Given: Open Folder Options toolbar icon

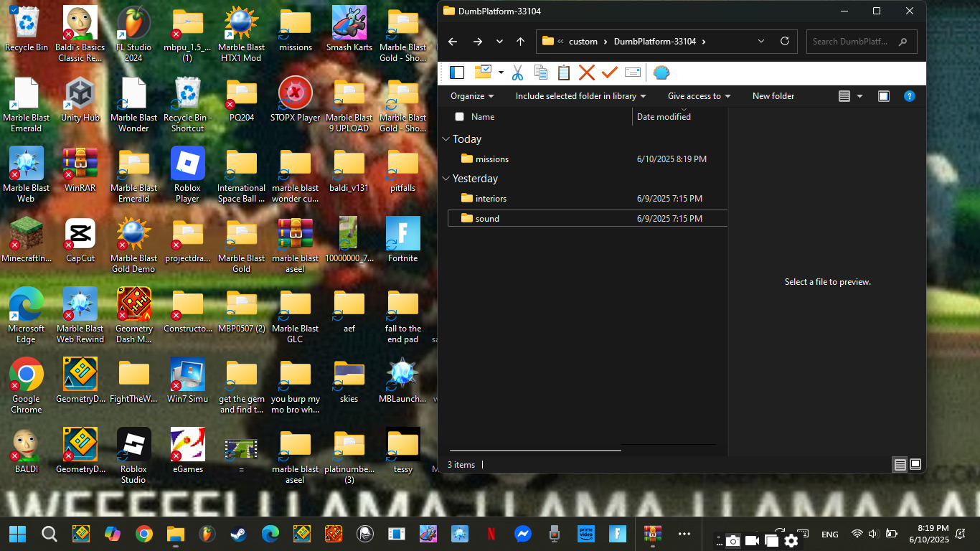Looking at the screenshot, I should tap(483, 72).
